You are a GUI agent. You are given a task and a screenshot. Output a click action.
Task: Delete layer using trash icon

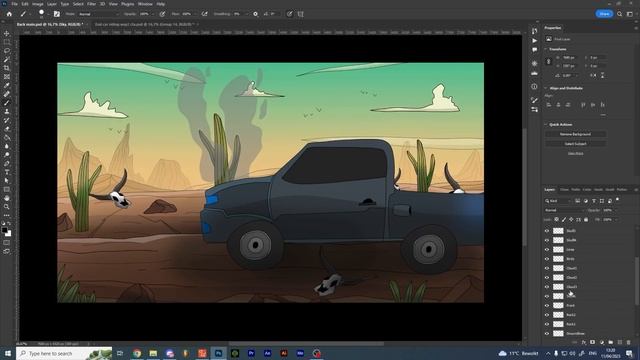point(629,342)
